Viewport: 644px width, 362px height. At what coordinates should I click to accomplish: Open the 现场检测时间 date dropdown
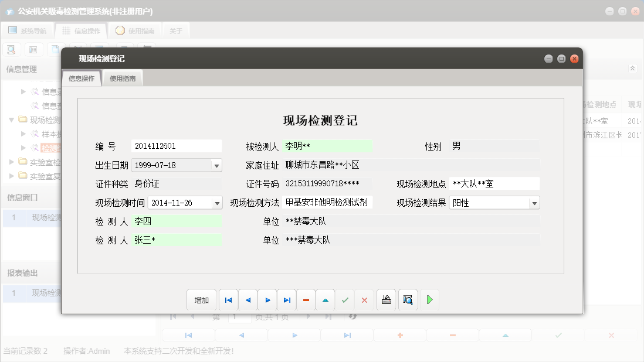click(x=216, y=202)
